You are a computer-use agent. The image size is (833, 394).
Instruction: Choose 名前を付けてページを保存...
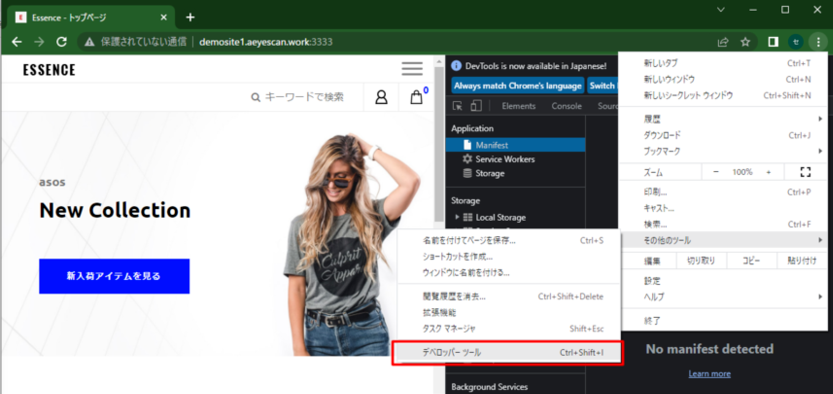coord(509,241)
